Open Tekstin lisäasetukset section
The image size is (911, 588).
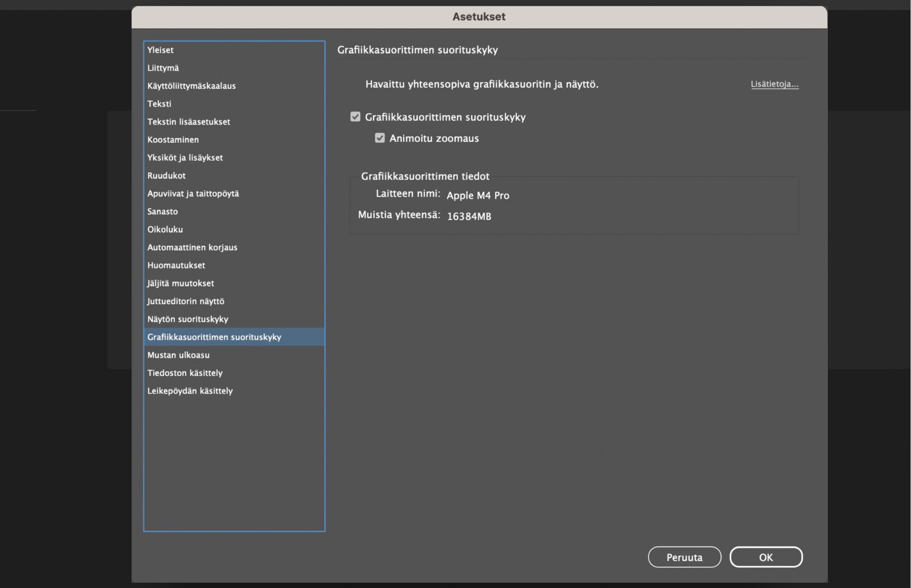[188, 121]
